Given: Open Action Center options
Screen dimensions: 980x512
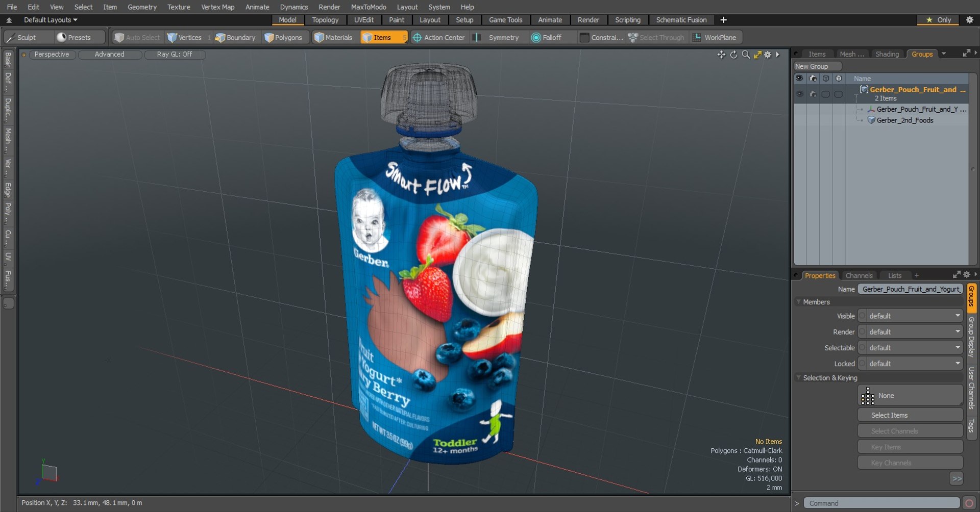Looking at the screenshot, I should (439, 37).
